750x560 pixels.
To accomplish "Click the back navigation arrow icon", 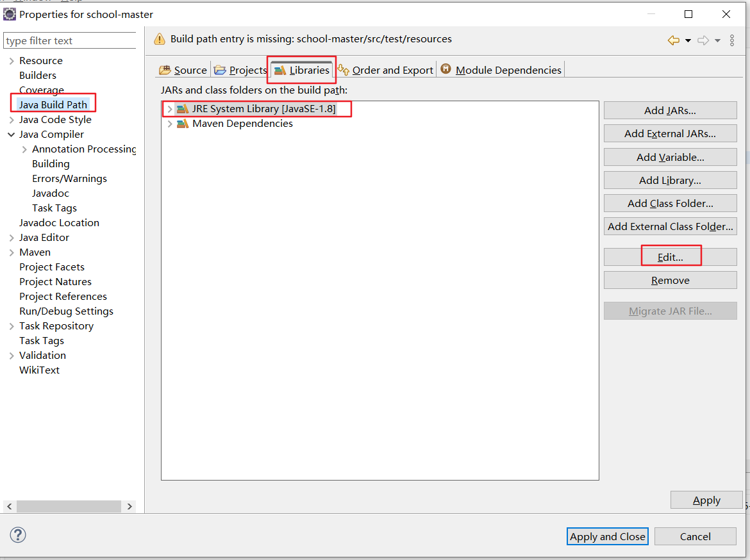I will tap(673, 40).
